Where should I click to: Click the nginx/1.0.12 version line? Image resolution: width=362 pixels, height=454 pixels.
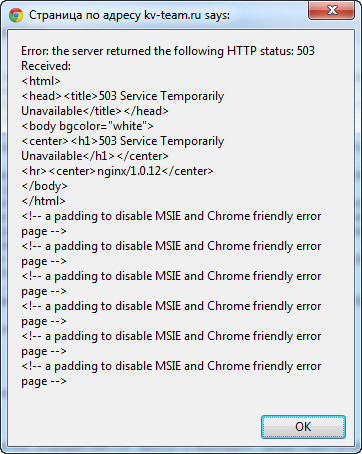coord(117,171)
